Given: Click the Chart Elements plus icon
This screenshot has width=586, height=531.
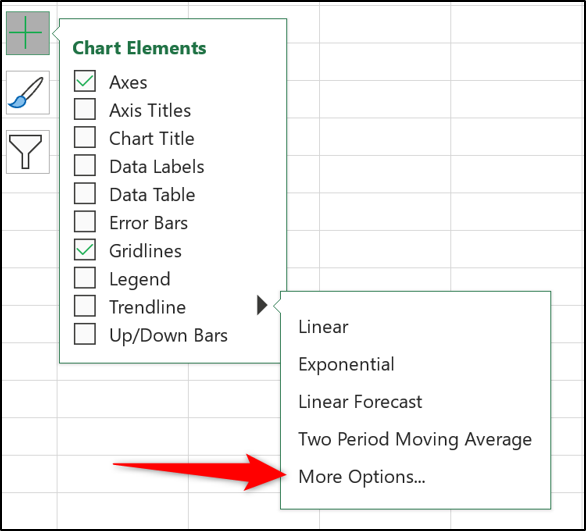Looking at the screenshot, I should point(28,33).
